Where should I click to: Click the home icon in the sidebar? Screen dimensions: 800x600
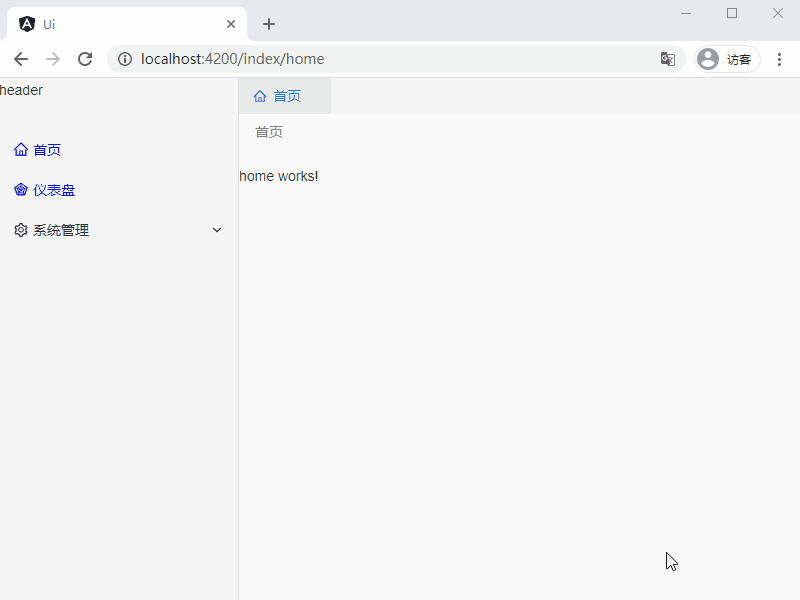click(21, 150)
